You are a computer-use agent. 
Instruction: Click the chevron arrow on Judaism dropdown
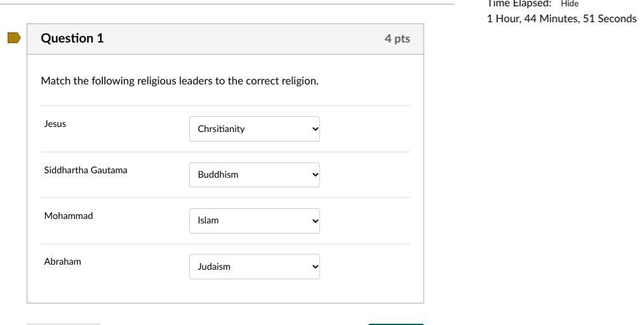315,267
